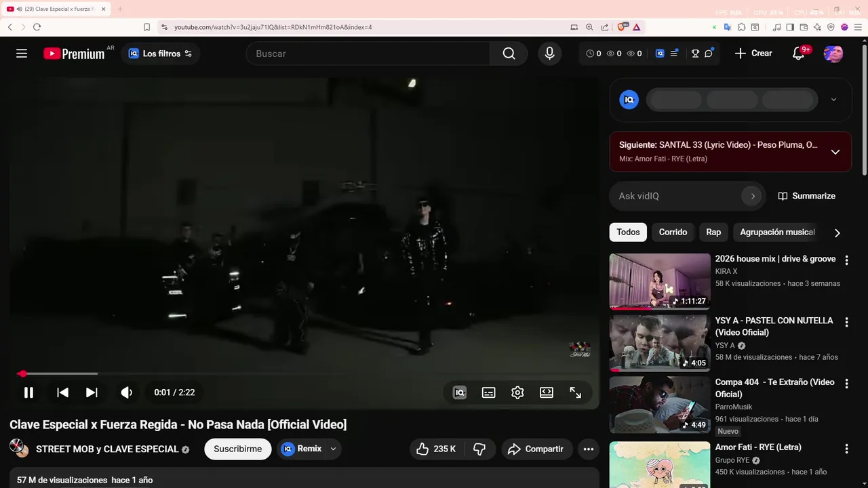Screen dimensions: 868x488
Task: Bookmark this page icon
Action: [146, 27]
